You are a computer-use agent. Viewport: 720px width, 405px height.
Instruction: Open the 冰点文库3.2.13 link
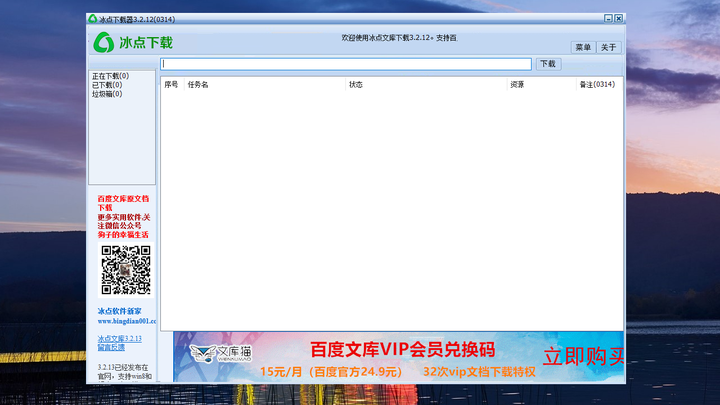119,338
